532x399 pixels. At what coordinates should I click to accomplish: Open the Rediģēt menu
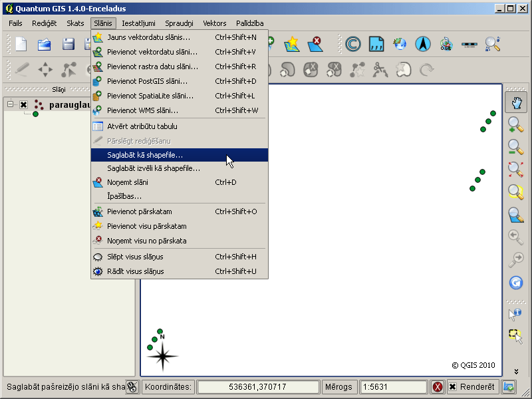point(45,23)
